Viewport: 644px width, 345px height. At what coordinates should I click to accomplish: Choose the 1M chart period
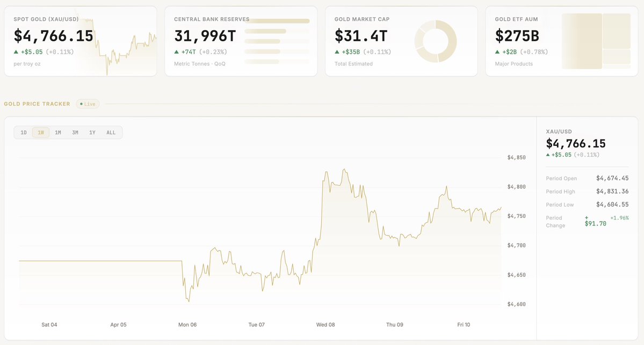(58, 133)
